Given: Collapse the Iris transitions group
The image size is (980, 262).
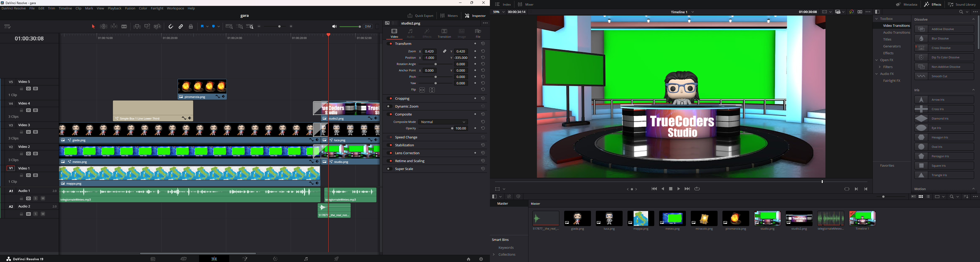Looking at the screenshot, I should pyautogui.click(x=974, y=90).
